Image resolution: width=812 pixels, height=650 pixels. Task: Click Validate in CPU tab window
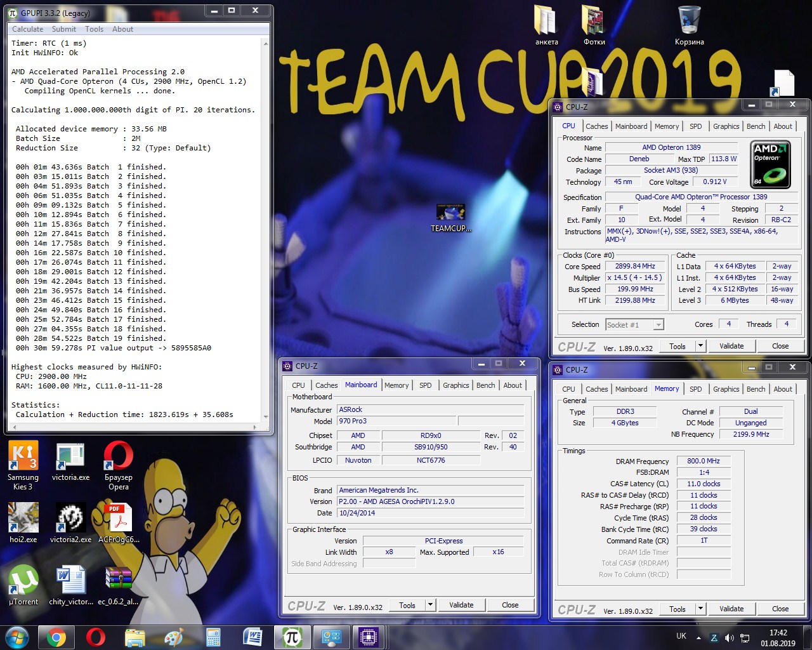point(731,346)
